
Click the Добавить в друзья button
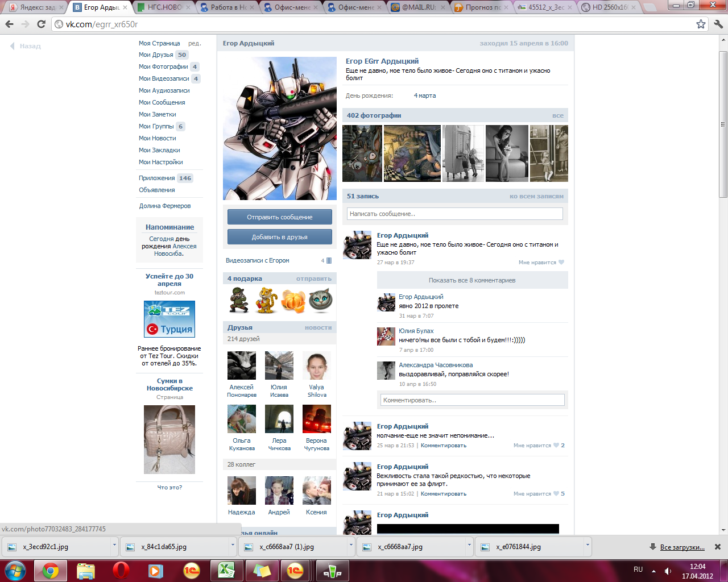click(x=280, y=237)
